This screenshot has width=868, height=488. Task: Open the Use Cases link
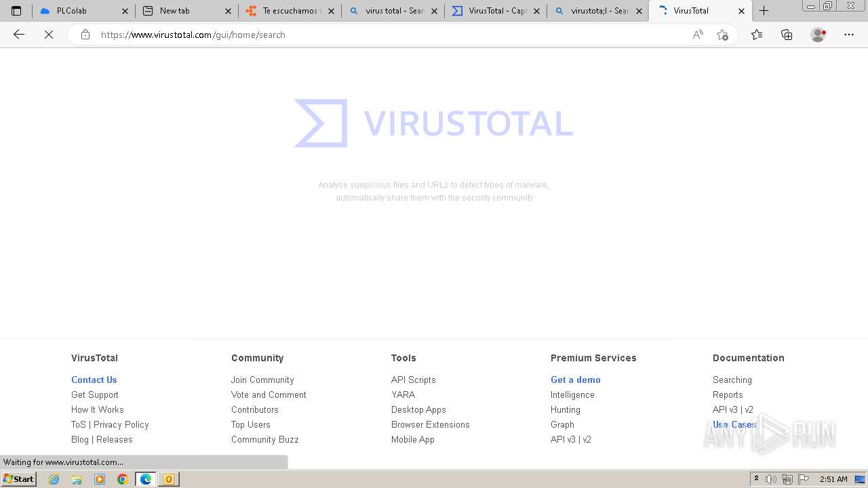[x=734, y=424]
